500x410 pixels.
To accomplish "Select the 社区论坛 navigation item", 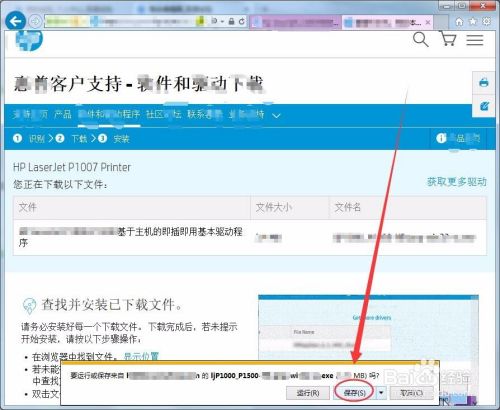I will click(x=164, y=114).
